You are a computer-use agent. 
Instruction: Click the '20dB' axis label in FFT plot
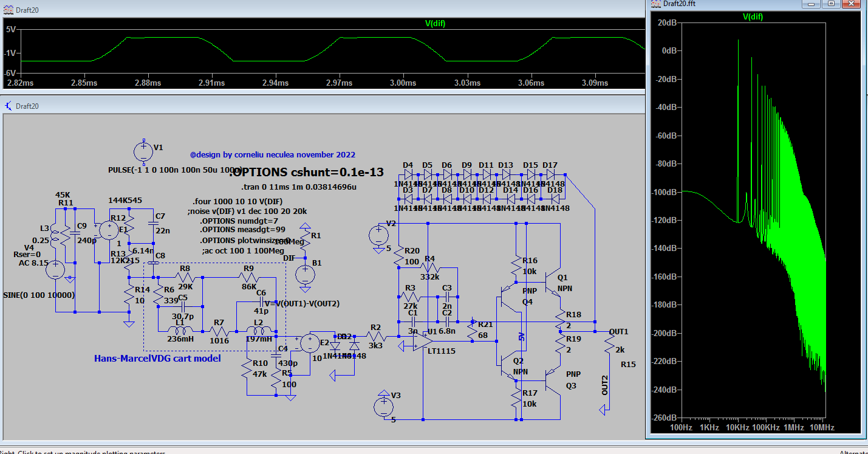(666, 23)
